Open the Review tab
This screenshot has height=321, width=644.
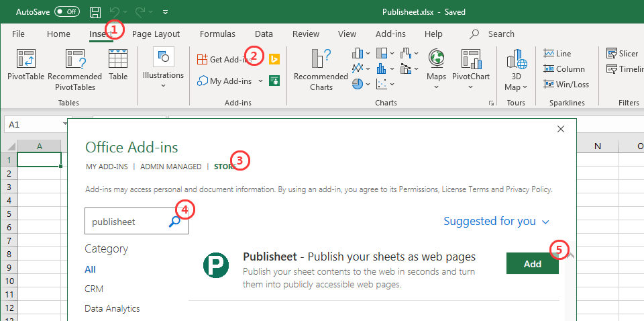[306, 34]
